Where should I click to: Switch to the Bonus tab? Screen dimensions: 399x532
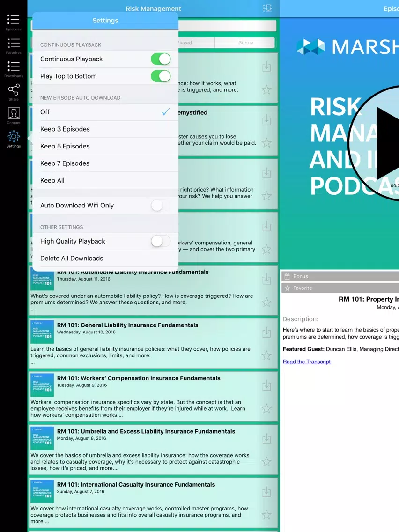tap(245, 43)
